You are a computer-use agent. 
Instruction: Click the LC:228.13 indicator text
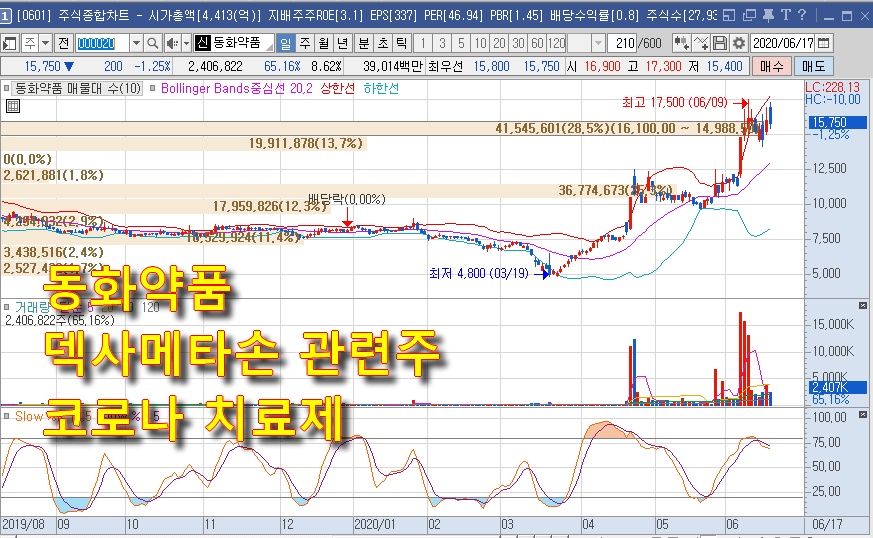[832, 87]
